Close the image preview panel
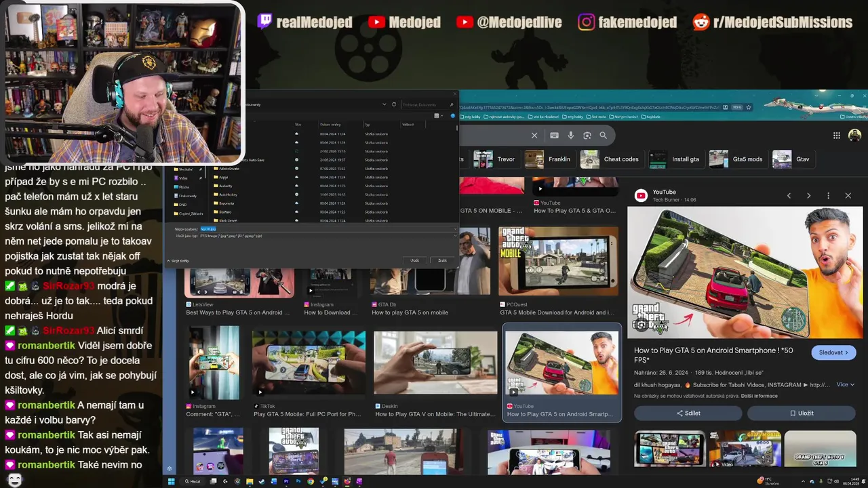The height and width of the screenshot is (488, 868). [848, 196]
